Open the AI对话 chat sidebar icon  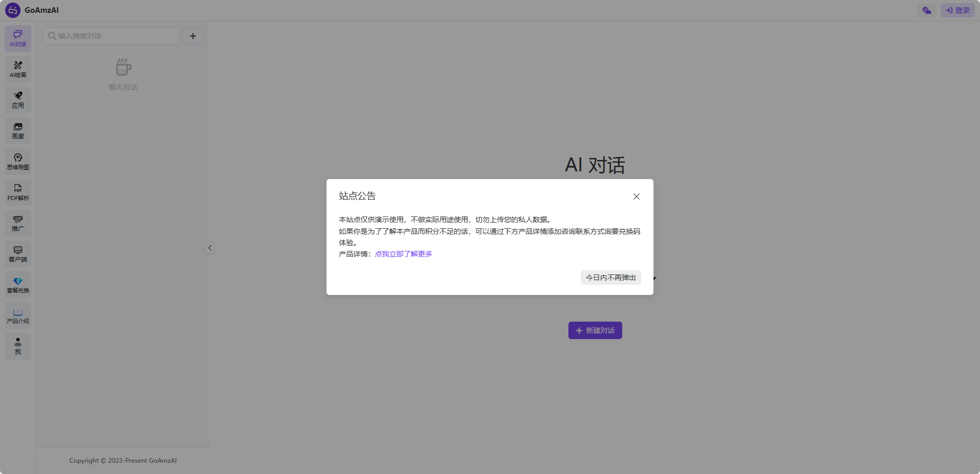[18, 38]
